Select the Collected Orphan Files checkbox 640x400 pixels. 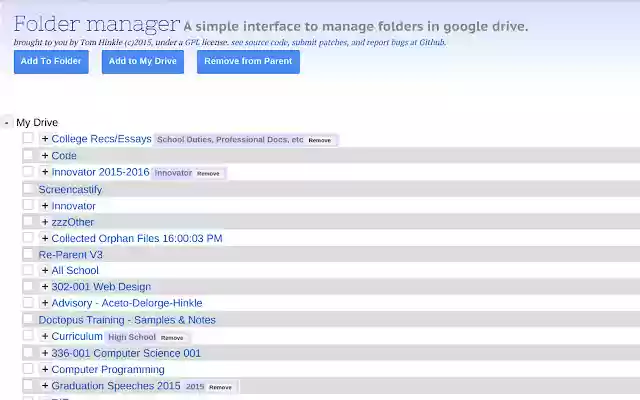[x=28, y=237]
